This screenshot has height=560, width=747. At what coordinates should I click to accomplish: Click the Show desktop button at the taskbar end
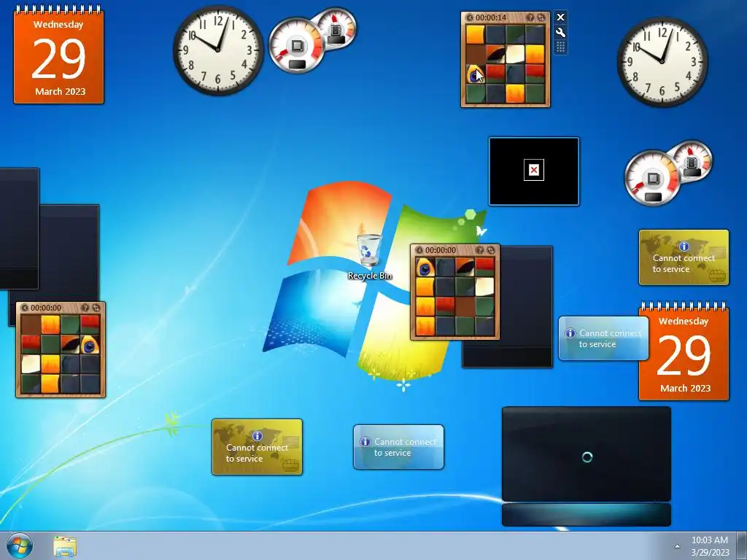[742, 546]
